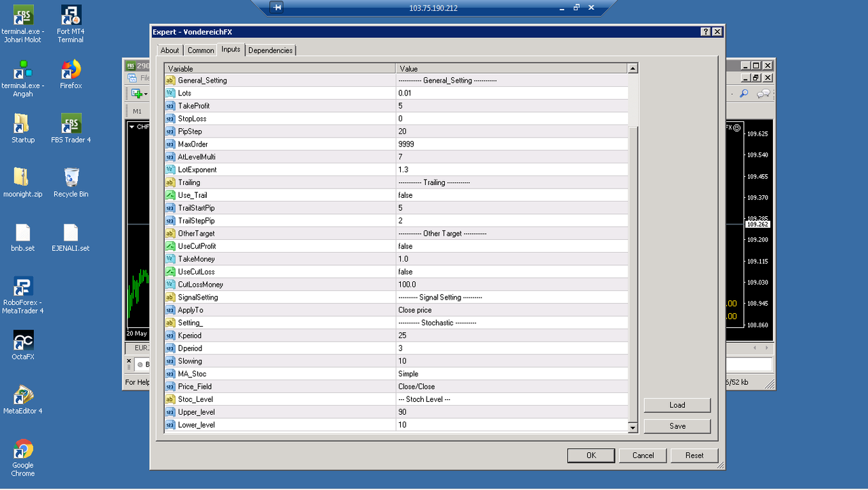Select the Inputs tab
868x490 pixels.
click(231, 49)
